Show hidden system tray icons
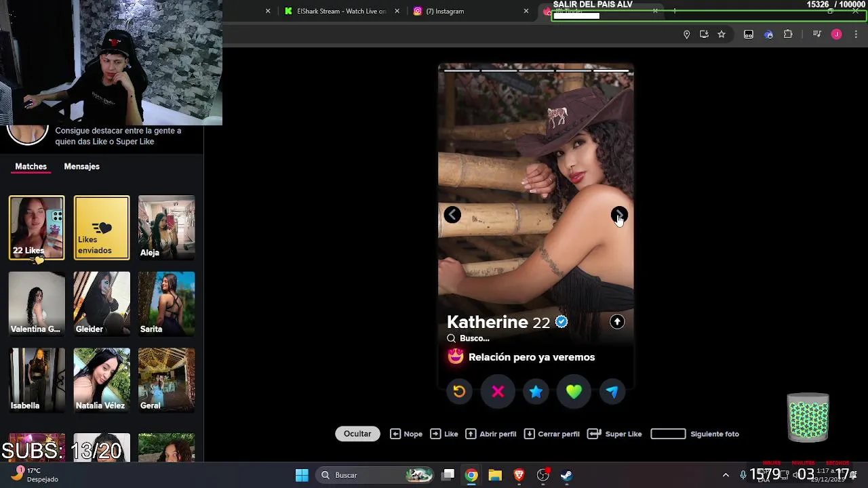 coord(726,475)
